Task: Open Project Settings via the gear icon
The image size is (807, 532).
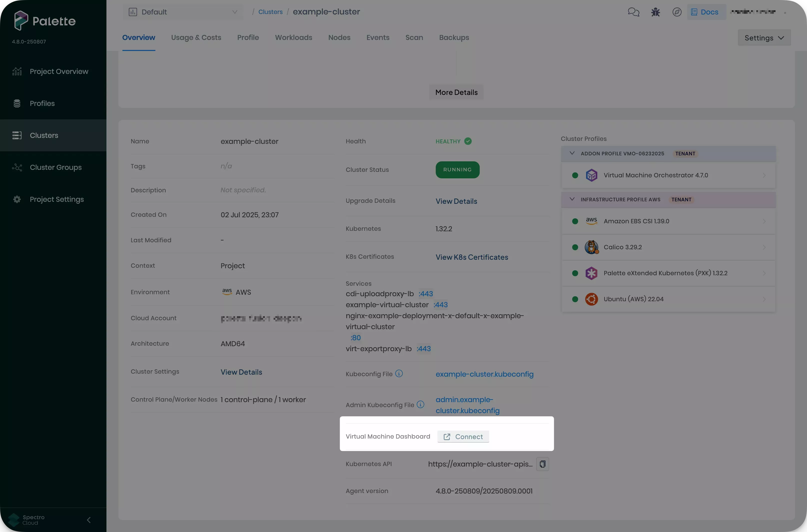Action: (x=17, y=199)
